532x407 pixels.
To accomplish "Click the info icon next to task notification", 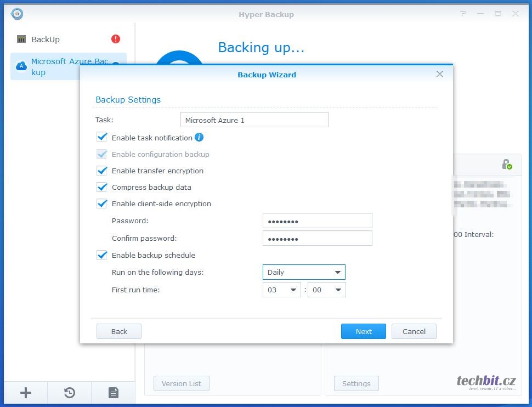I will coord(199,137).
